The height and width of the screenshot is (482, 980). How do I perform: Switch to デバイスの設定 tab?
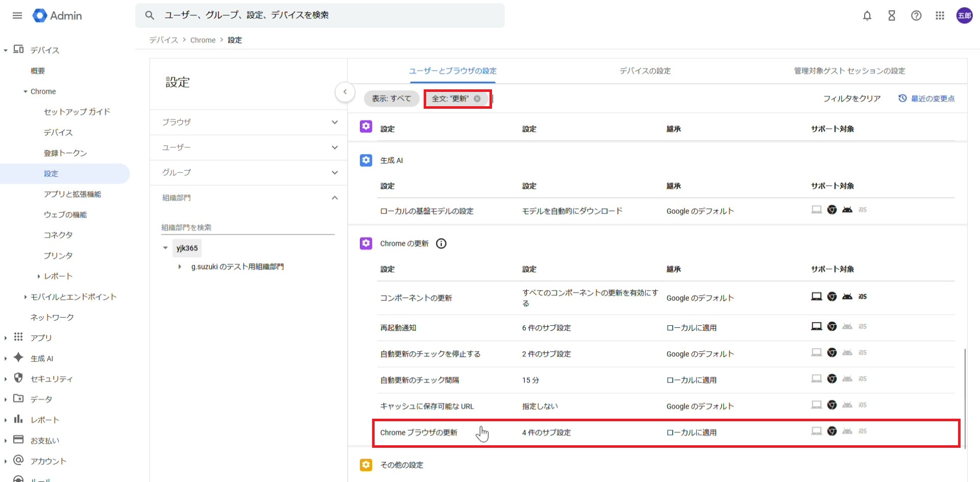coord(645,71)
